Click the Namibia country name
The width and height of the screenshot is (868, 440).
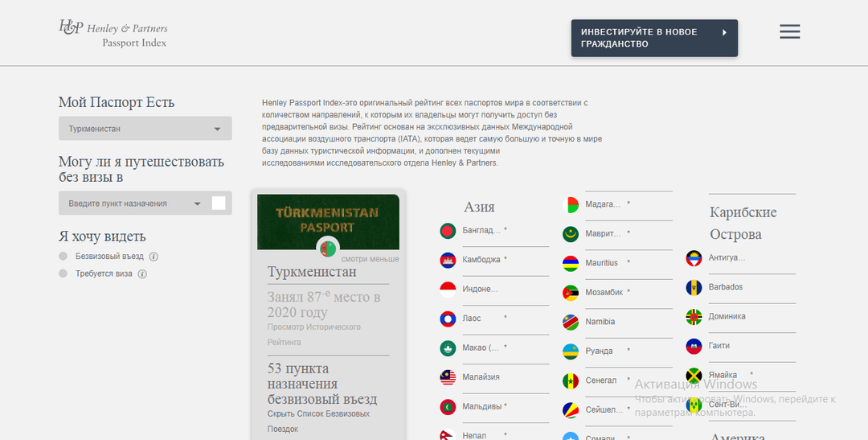point(600,322)
